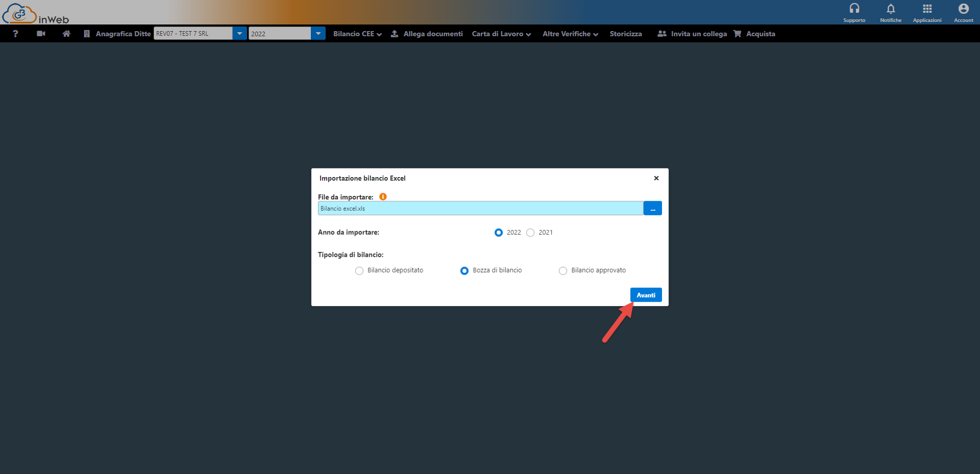The height and width of the screenshot is (474, 980).
Task: Choose Bilancio approvato option
Action: (x=563, y=271)
